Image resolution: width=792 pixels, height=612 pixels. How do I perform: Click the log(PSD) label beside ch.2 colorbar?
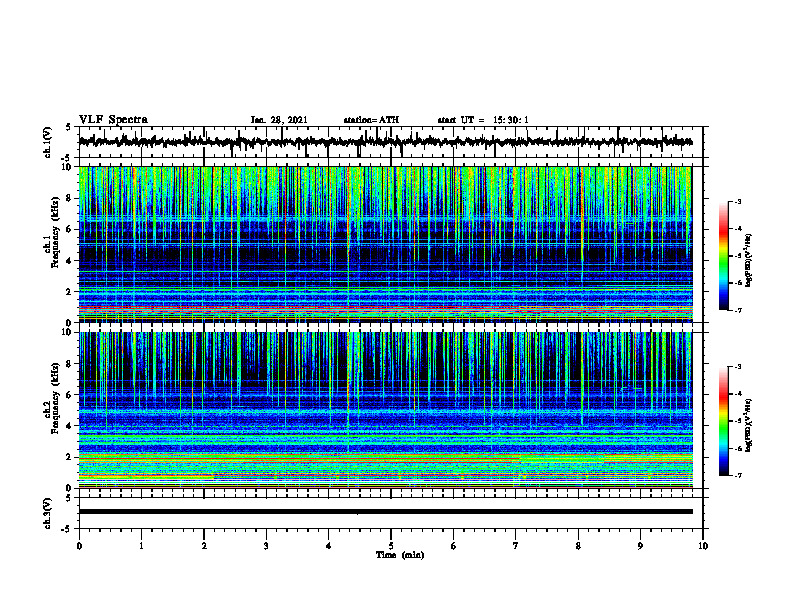coord(749,426)
